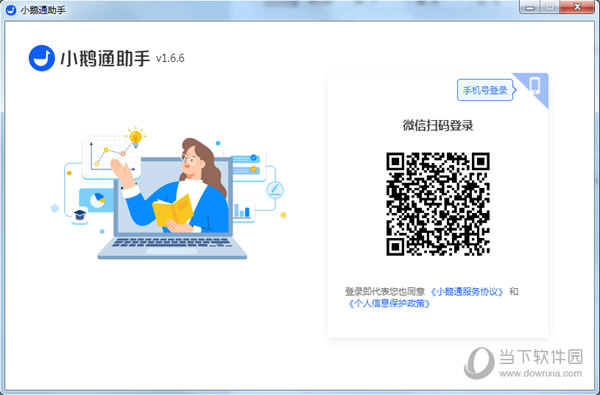Click the phone icon in the card corner
600x395 pixels.
[535, 86]
